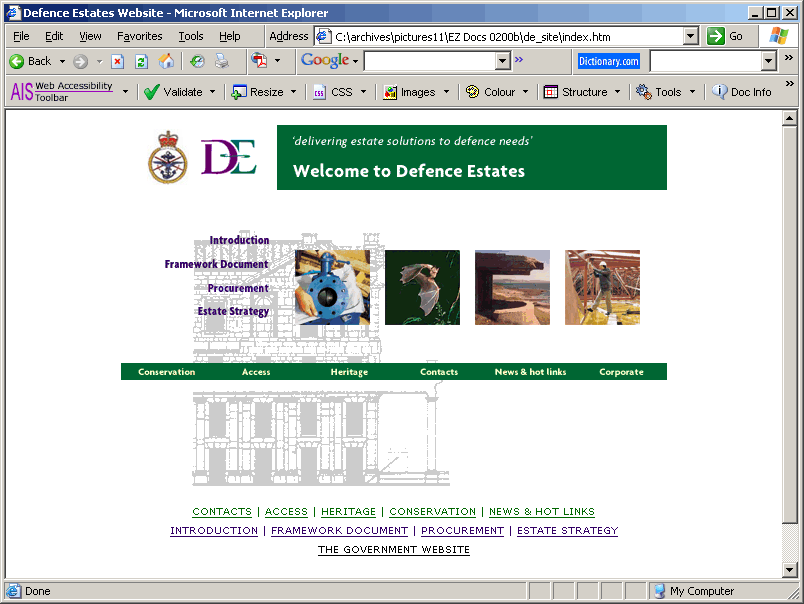Click the DE Defence Estates logo

tap(229, 157)
